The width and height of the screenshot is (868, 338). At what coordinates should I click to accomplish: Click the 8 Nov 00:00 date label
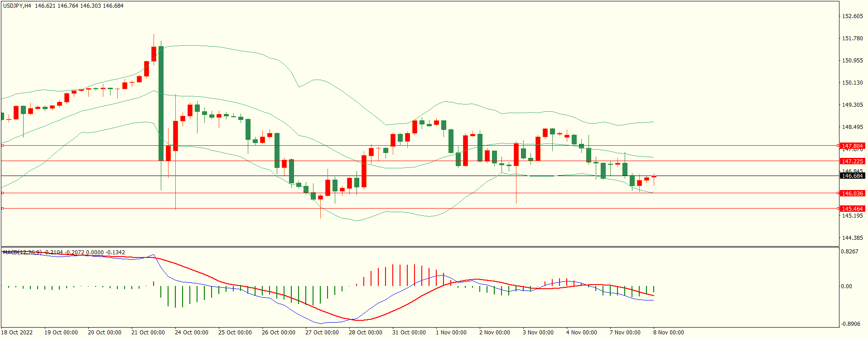pyautogui.click(x=668, y=333)
